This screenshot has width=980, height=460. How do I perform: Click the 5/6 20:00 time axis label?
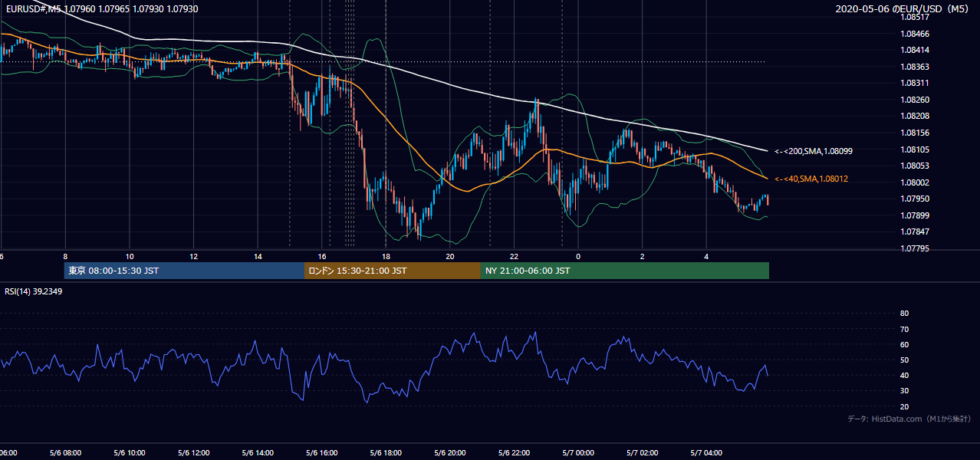point(450,452)
